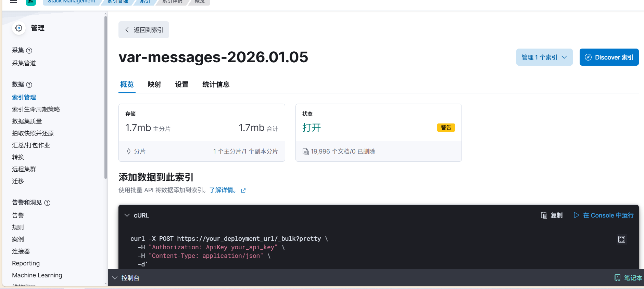The width and height of the screenshot is (644, 289).
Task: Open Reporting in sidebar
Action: [x=26, y=263]
